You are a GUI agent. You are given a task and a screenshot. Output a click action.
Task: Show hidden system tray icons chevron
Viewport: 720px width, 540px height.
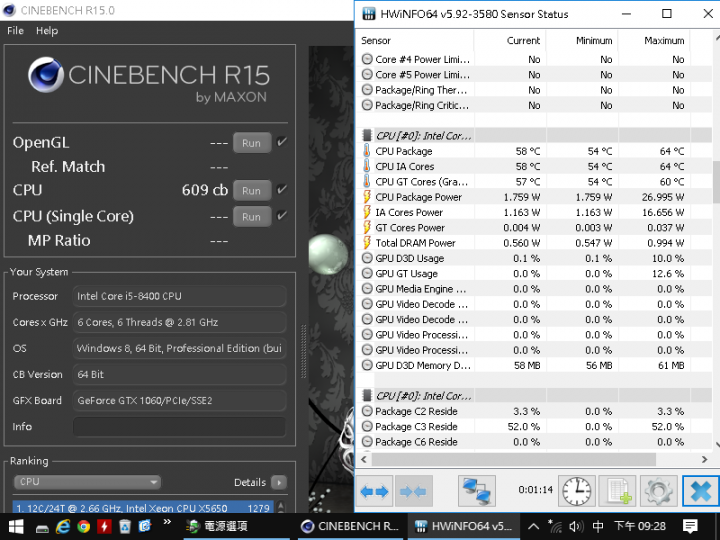coord(533,526)
